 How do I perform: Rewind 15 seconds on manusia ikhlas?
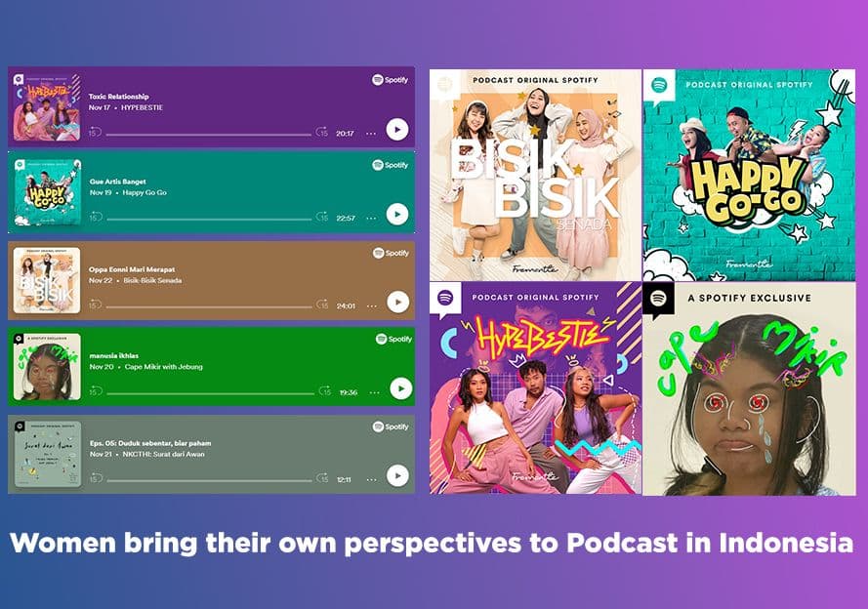[96, 391]
